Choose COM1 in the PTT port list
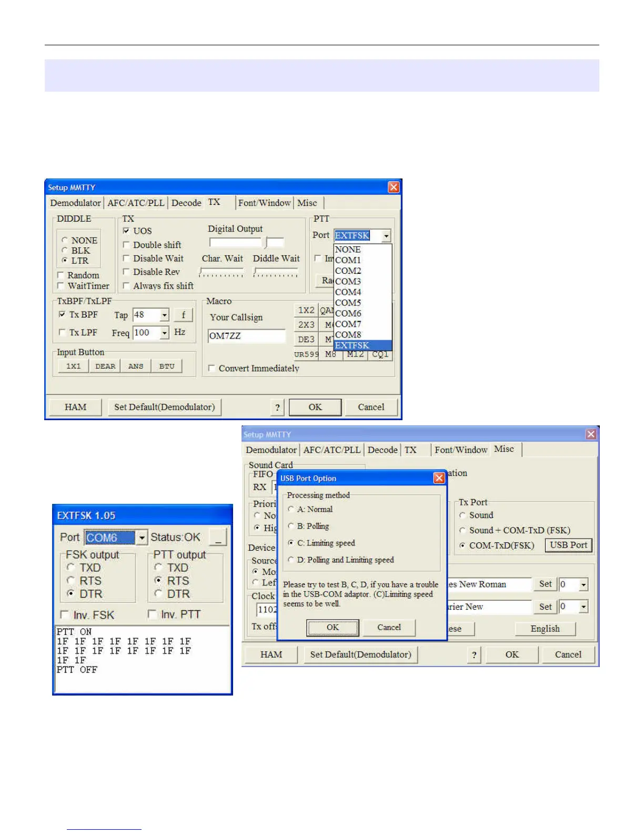Viewport: 644px width, 834px height. (x=363, y=260)
